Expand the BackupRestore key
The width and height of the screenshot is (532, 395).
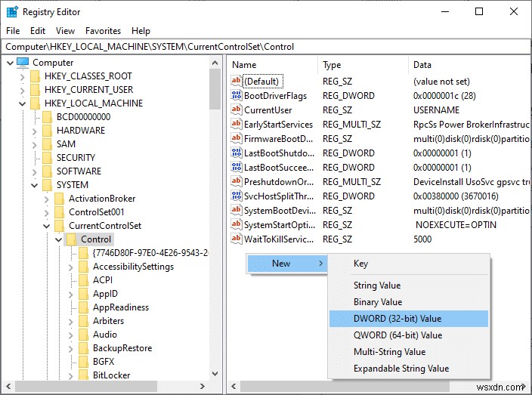pos(71,348)
